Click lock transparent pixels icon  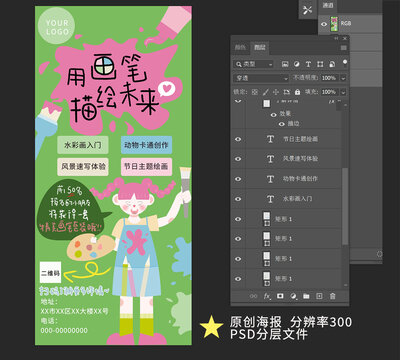pos(255,92)
